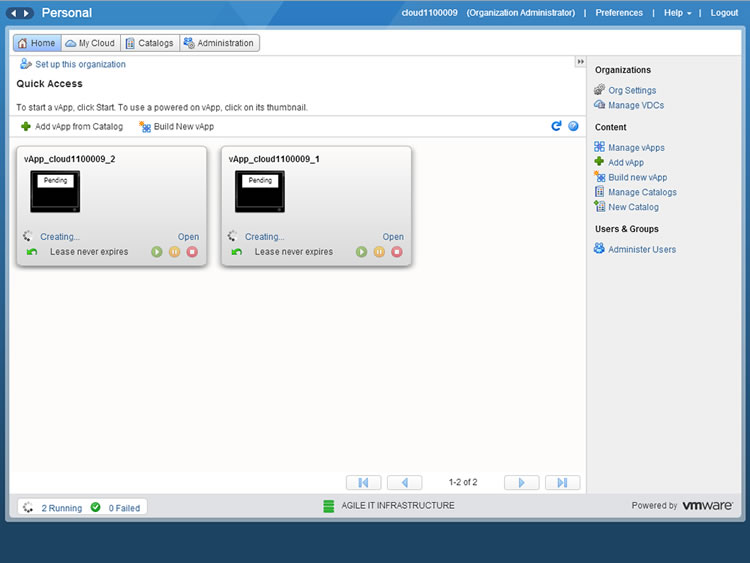Click the Org Settings gear icon
Screen dimensions: 750x563
click(599, 89)
